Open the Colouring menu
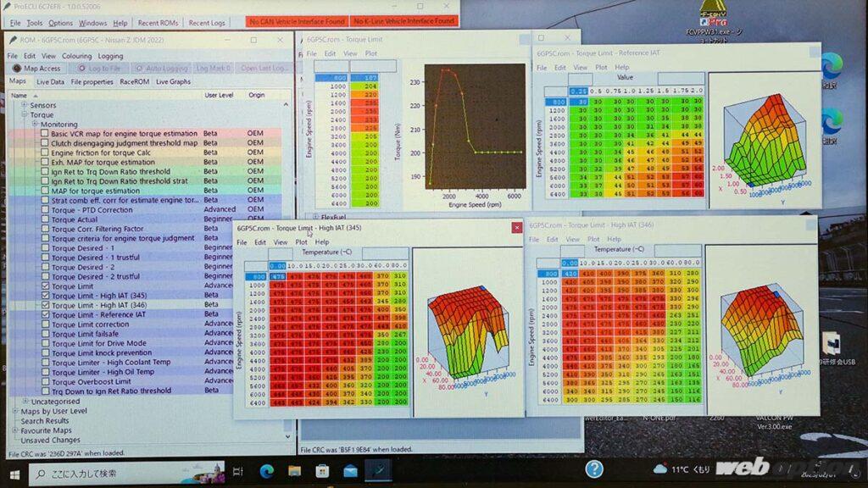The image size is (868, 488). (x=76, y=56)
